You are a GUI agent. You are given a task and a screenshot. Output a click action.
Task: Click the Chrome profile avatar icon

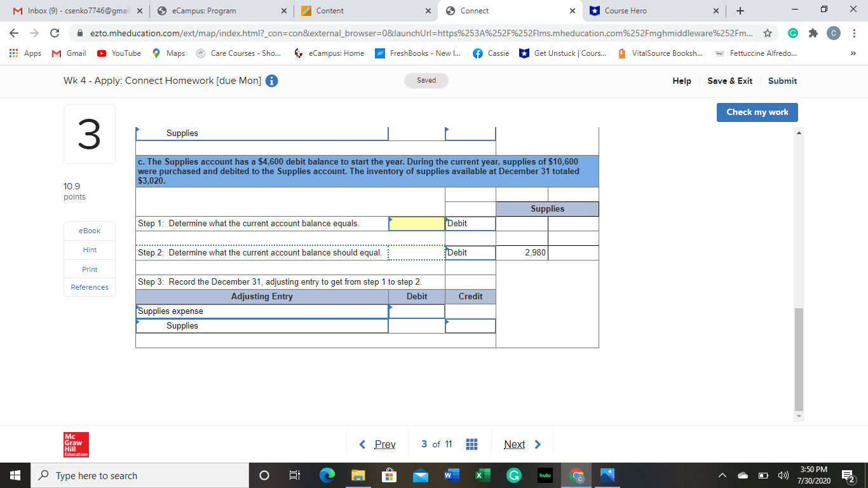[833, 32]
